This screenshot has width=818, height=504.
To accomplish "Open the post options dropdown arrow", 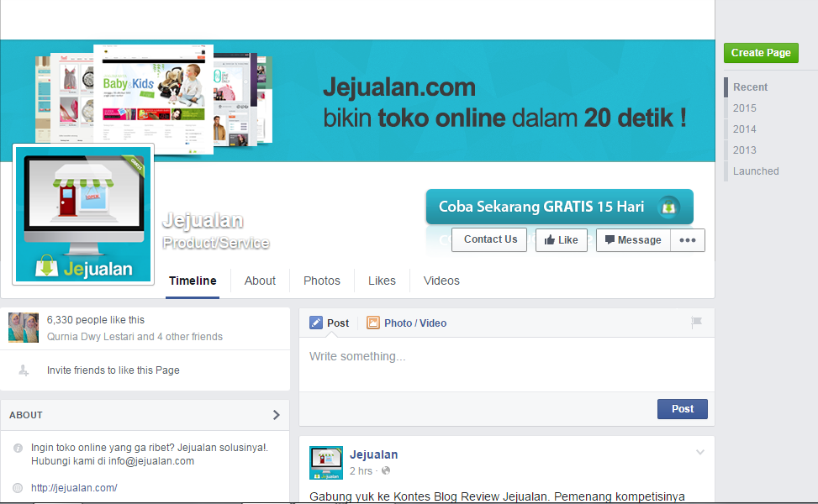I will click(700, 452).
